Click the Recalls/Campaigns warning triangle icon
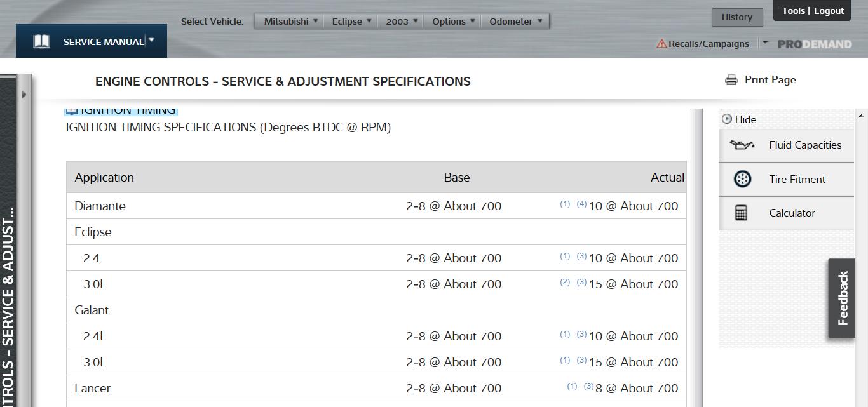The width and height of the screenshot is (868, 407). pyautogui.click(x=661, y=44)
